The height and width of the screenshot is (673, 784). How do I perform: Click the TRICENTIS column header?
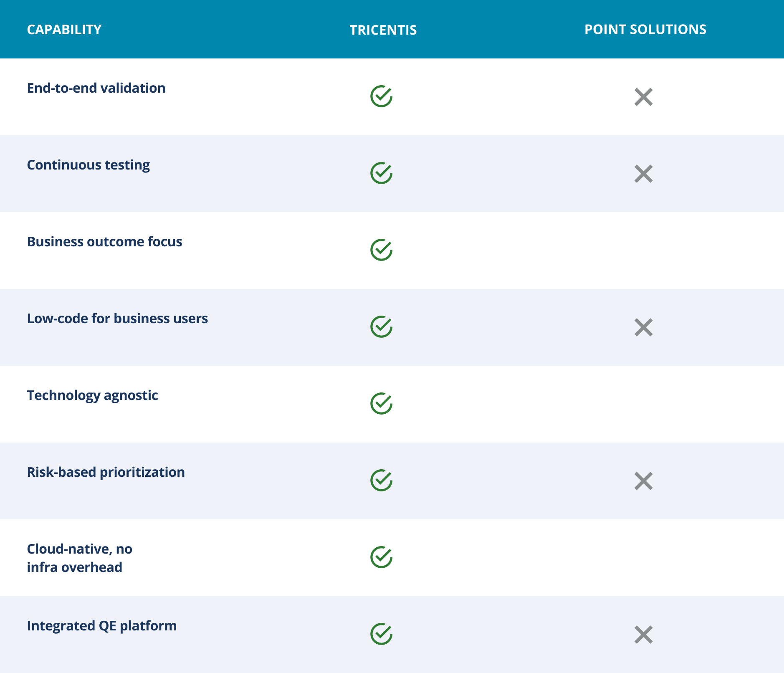click(x=383, y=30)
